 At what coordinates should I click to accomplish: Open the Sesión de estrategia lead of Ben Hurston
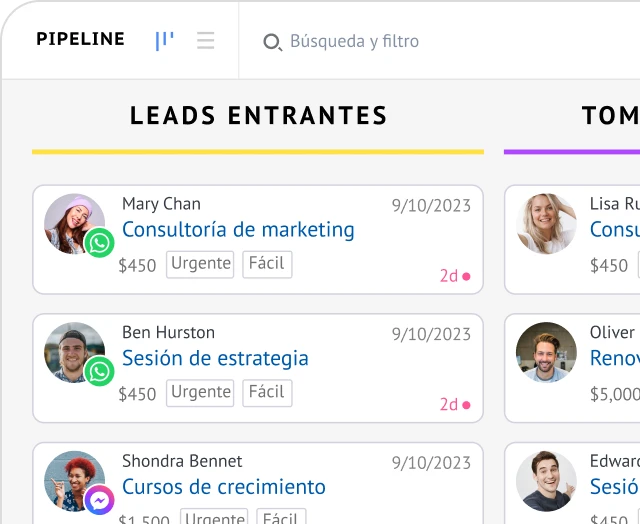[x=215, y=358]
